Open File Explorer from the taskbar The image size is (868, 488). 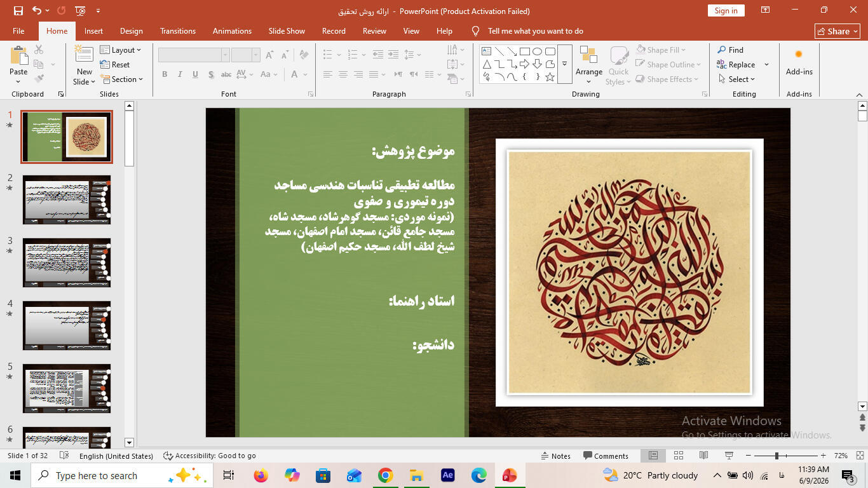coord(416,475)
